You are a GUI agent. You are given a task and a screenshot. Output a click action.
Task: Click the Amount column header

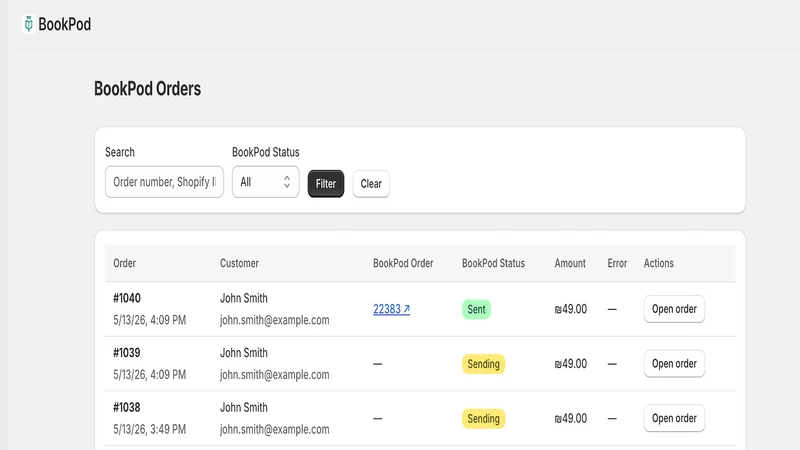[x=570, y=263]
